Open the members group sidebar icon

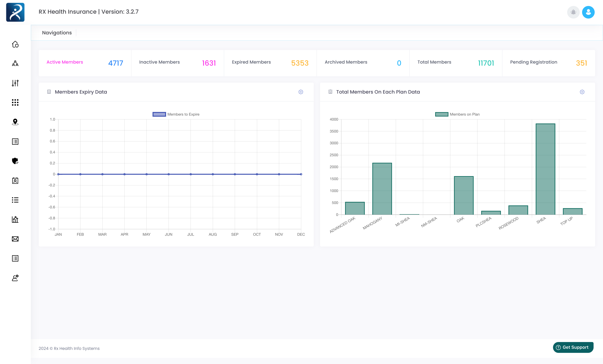point(15,64)
